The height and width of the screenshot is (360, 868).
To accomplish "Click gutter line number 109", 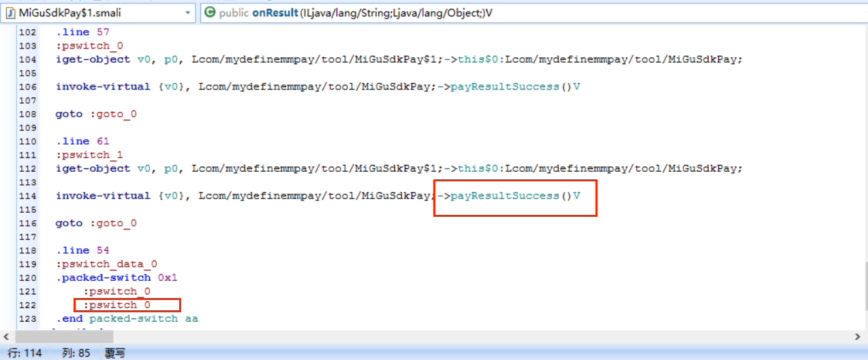I will click(x=28, y=127).
